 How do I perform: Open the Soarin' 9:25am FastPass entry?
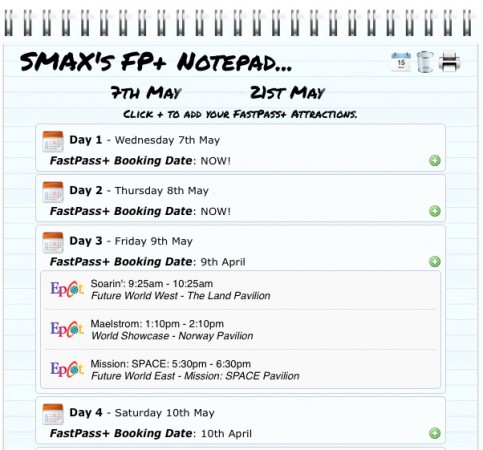[x=241, y=290]
